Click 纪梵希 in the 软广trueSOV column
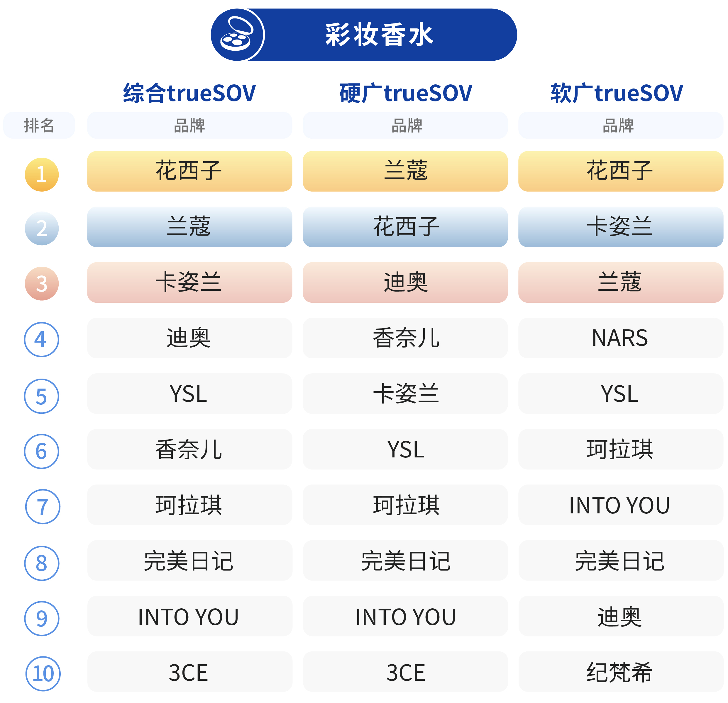 coord(621,671)
